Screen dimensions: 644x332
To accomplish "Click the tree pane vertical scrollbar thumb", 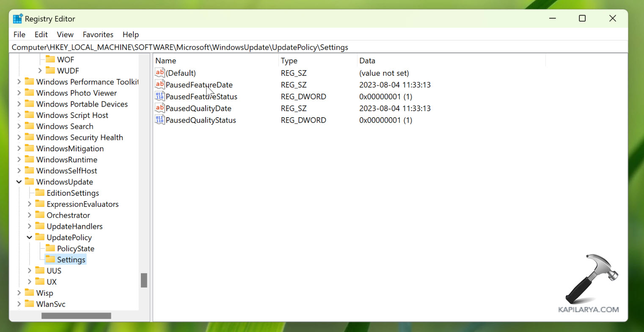I will pos(144,280).
